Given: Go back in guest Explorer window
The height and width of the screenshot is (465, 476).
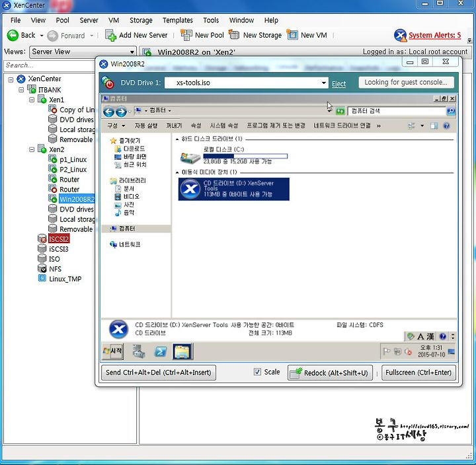Looking at the screenshot, I should coord(108,112).
